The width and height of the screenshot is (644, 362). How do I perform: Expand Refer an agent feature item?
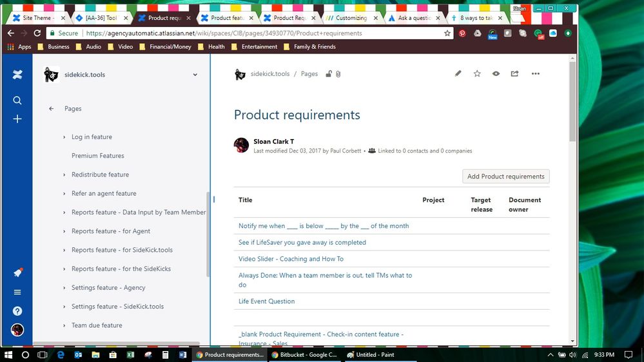click(64, 194)
